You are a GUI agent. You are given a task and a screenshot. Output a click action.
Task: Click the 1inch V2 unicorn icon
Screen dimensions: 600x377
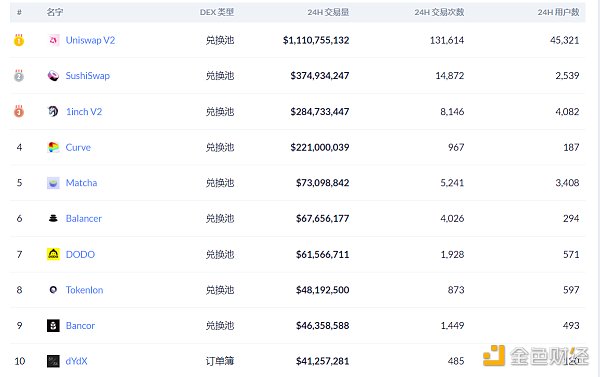(53, 111)
